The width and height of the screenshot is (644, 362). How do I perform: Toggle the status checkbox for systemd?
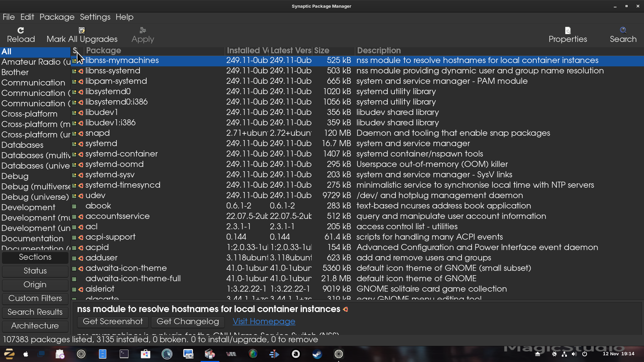pyautogui.click(x=74, y=144)
